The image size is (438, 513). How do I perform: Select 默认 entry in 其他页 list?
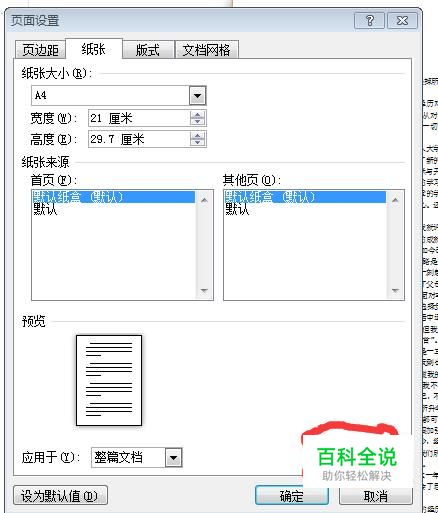point(237,209)
